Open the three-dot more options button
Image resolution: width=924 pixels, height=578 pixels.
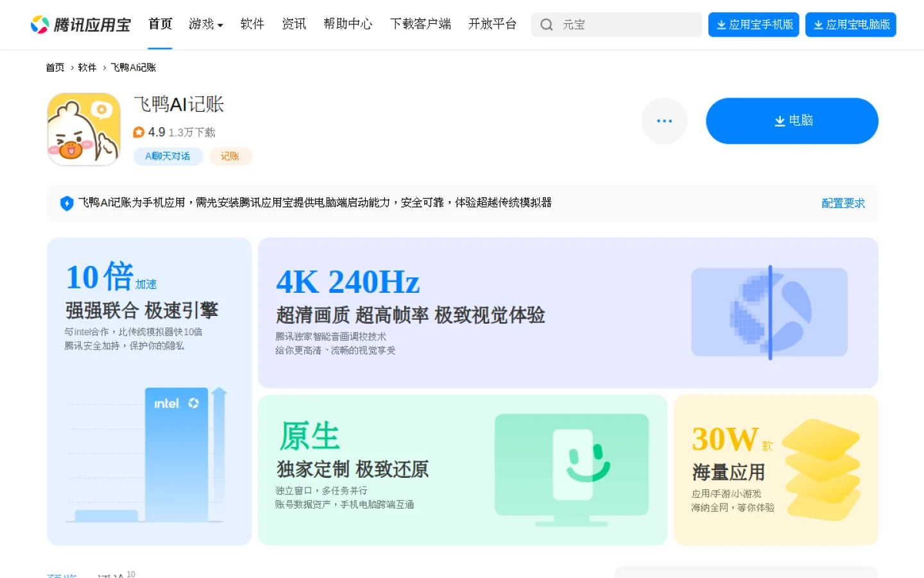(x=665, y=121)
